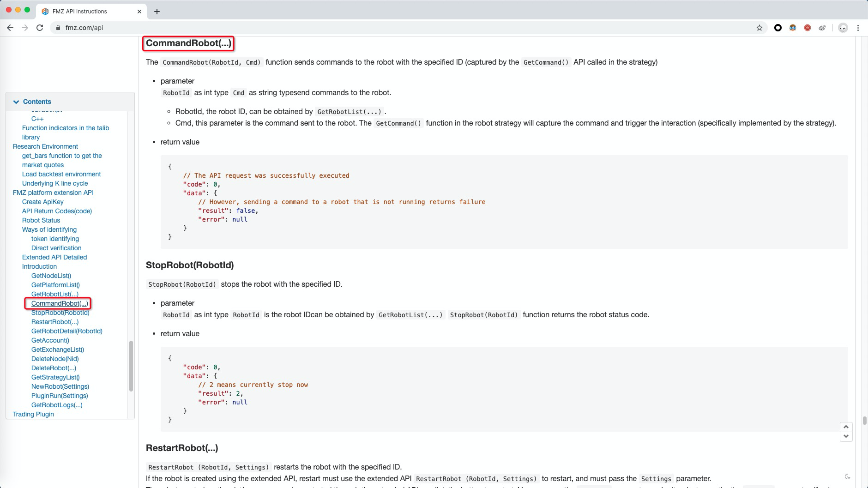Screen dimensions: 868x488
Task: Open Chrome's three-dot menu
Action: (x=858, y=28)
